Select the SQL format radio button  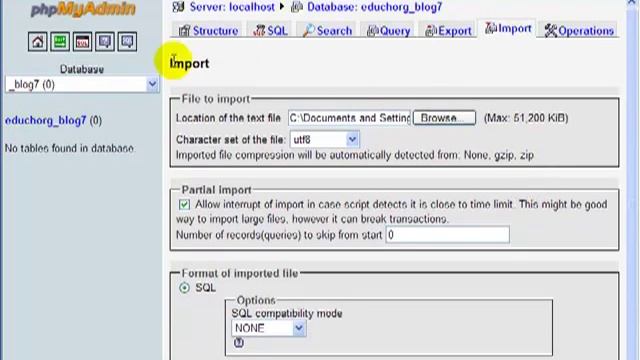click(184, 288)
